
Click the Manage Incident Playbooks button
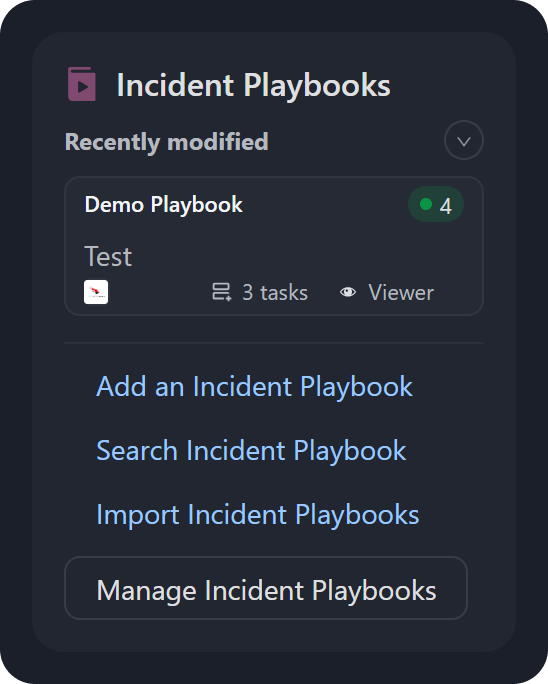(266, 588)
